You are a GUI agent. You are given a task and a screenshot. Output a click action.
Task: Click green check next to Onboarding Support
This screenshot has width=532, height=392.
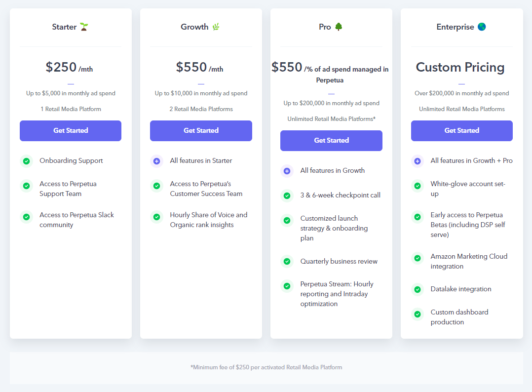click(27, 161)
